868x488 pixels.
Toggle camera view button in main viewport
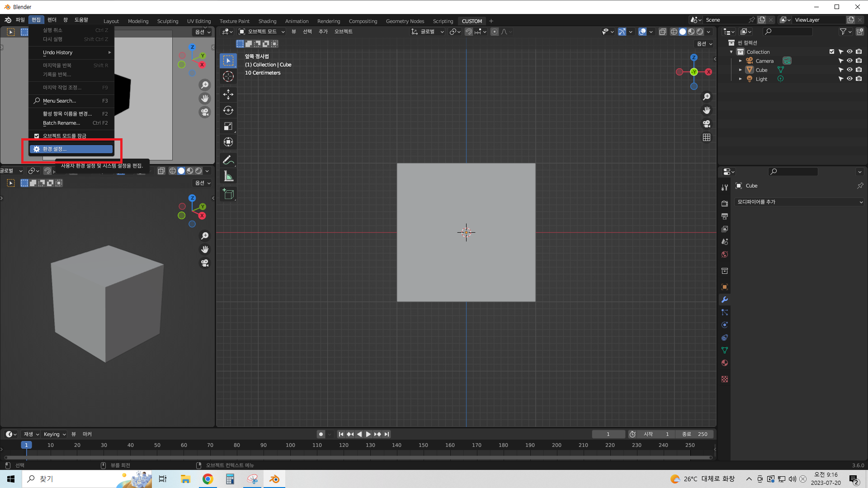[x=707, y=124]
